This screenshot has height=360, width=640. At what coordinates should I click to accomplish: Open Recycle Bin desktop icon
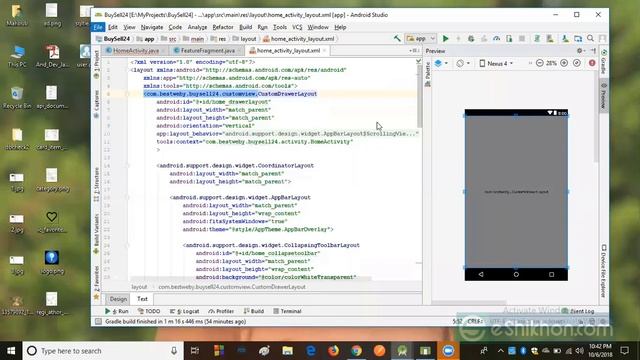point(17,98)
